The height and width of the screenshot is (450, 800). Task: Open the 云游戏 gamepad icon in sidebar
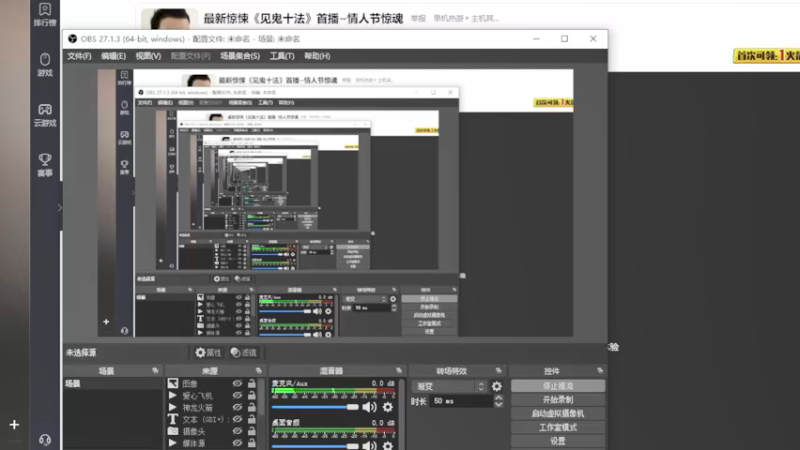45,115
